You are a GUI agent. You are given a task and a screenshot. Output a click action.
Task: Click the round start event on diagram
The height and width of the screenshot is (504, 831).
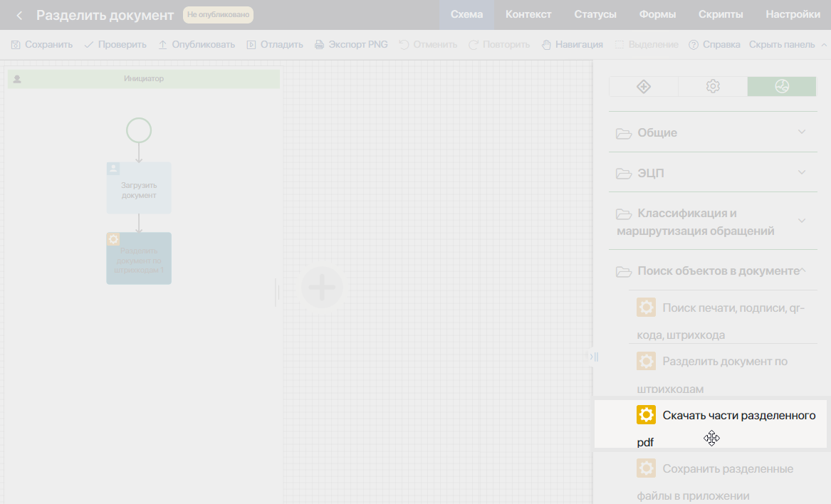point(139,130)
